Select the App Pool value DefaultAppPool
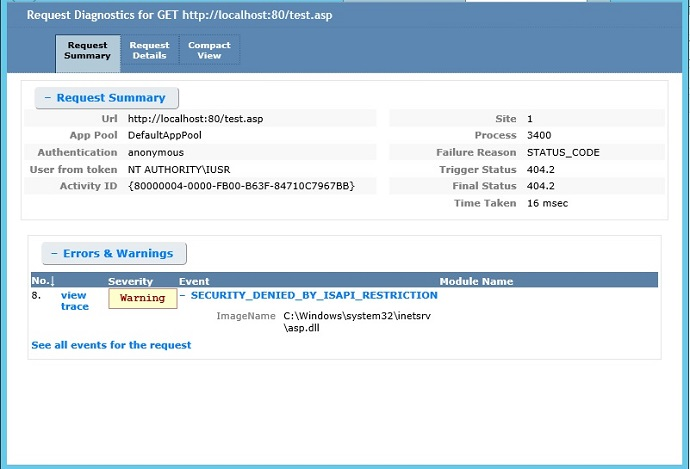The image size is (690, 469). point(165,135)
